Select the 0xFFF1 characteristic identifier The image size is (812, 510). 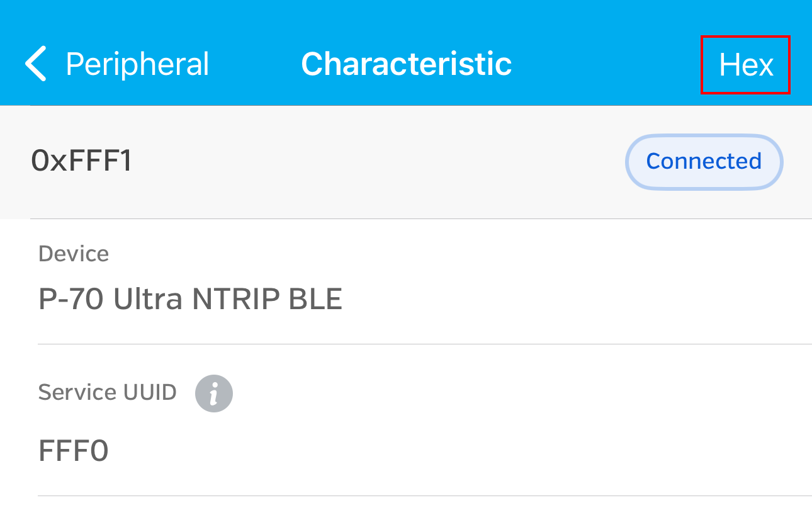(x=82, y=161)
